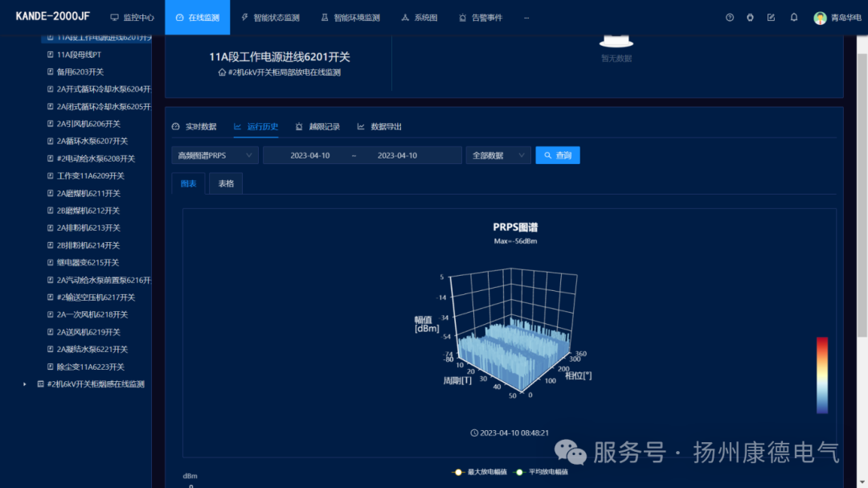Viewport: 868px width, 488px height.
Task: Open the skin theme icon beside help
Action: [750, 18]
